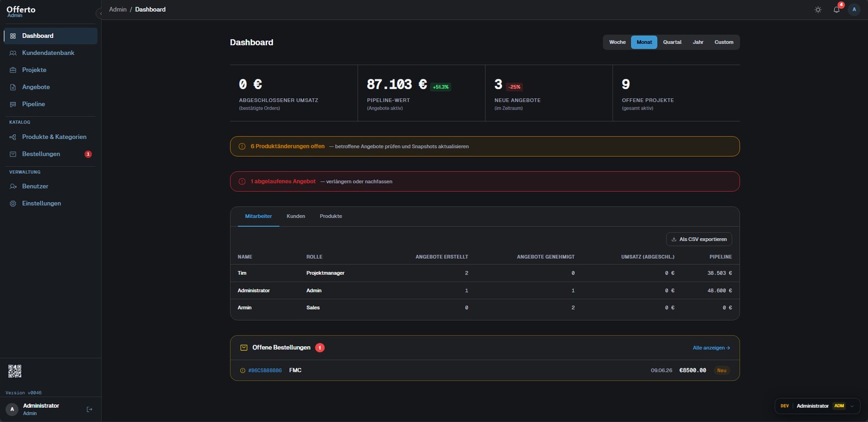Toggle light/dark theme sun icon
Viewport: 868px width, 422px height.
[818, 10]
